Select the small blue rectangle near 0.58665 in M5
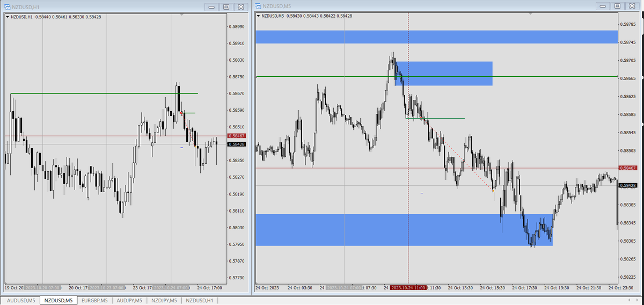This screenshot has height=305, width=644. tap(444, 74)
